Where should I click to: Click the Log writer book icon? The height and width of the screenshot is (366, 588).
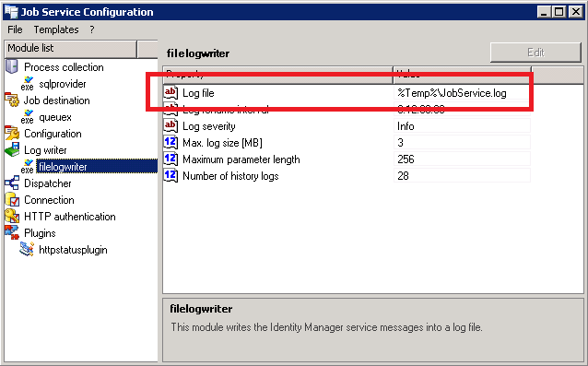[x=12, y=150]
